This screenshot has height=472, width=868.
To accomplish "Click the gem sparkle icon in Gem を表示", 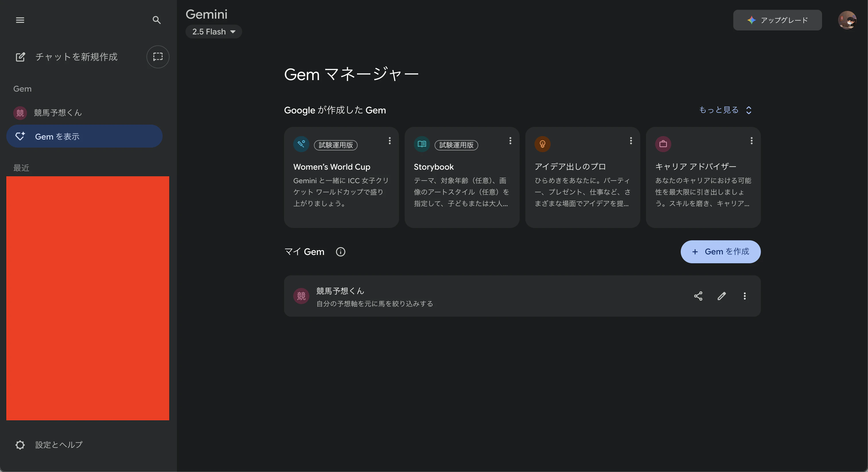I will (x=20, y=136).
